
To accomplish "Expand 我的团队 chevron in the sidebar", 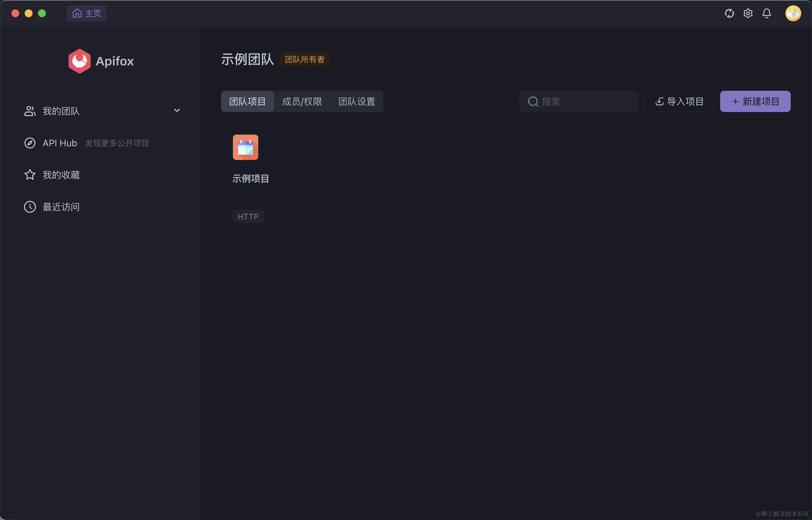I will [x=177, y=111].
